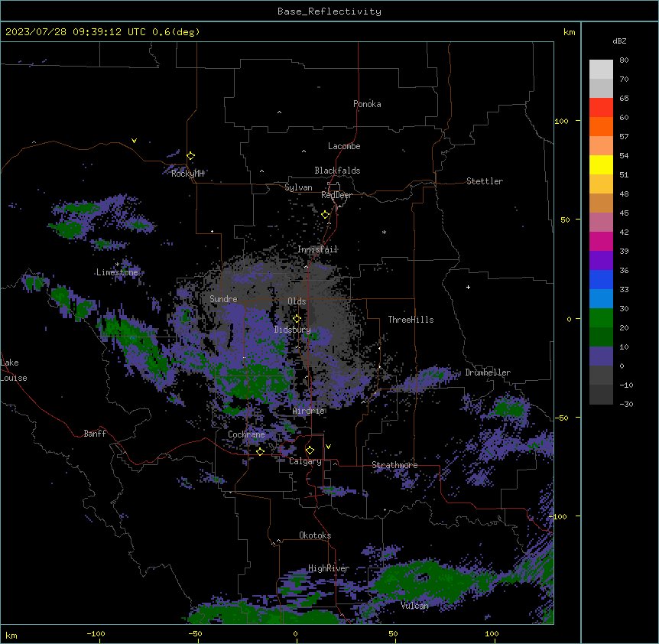Click the asterisk marker above Limestone

(117, 265)
